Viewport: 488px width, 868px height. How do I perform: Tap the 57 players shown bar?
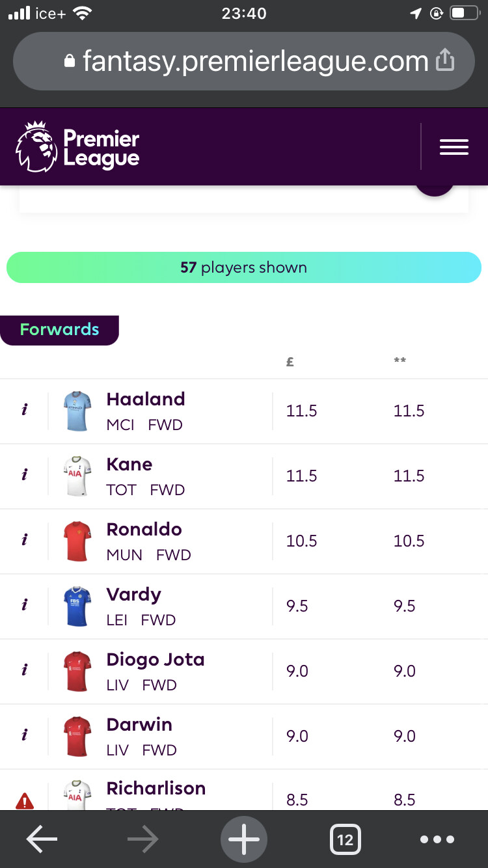[x=244, y=267]
